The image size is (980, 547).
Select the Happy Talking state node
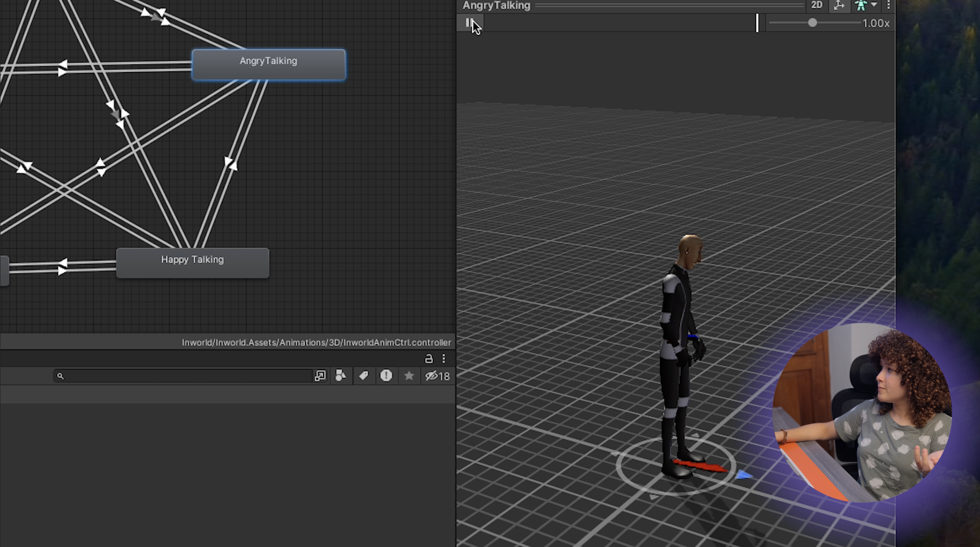(192, 262)
